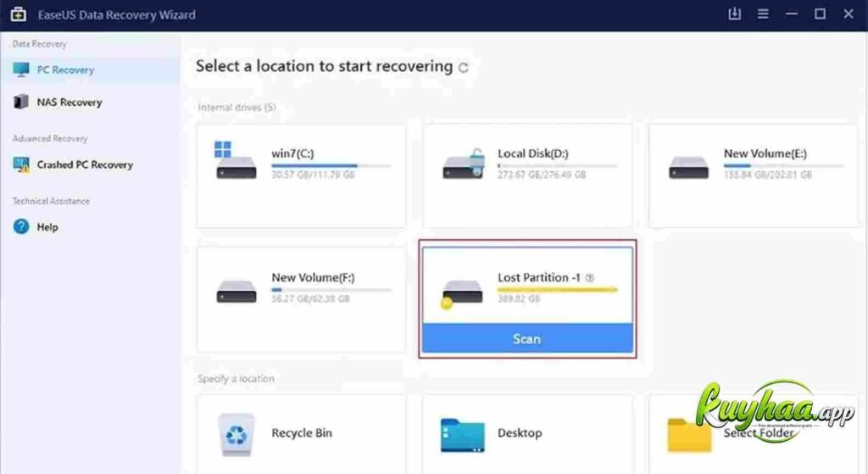Click the 273.67 GB/276.49 GB size text
Screen dimensions: 868x474
(x=542, y=175)
